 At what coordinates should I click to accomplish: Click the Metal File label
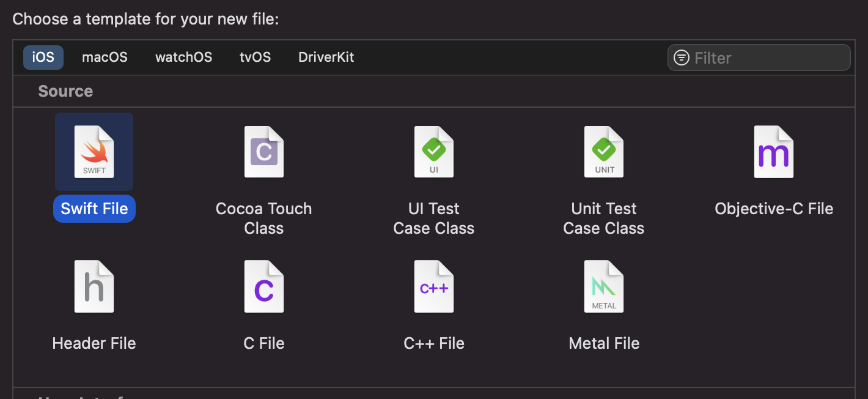click(604, 343)
